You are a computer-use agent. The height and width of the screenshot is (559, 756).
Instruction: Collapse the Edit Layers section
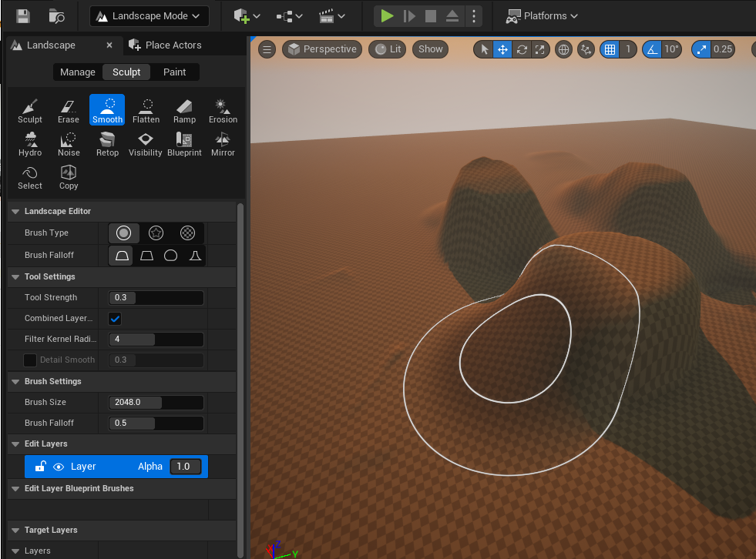tap(15, 444)
